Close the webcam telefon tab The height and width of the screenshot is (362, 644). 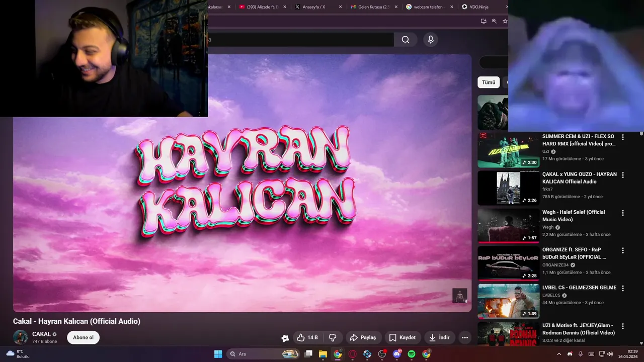pyautogui.click(x=451, y=7)
